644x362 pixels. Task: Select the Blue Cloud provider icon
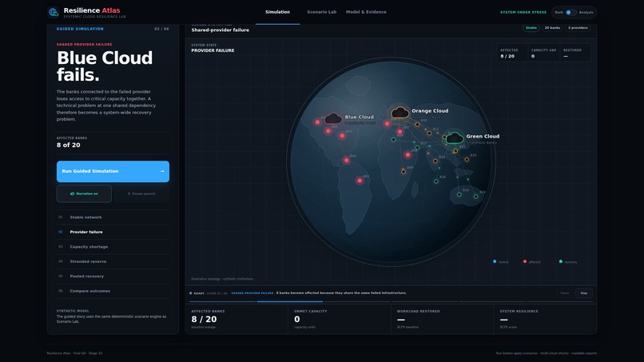pos(333,119)
